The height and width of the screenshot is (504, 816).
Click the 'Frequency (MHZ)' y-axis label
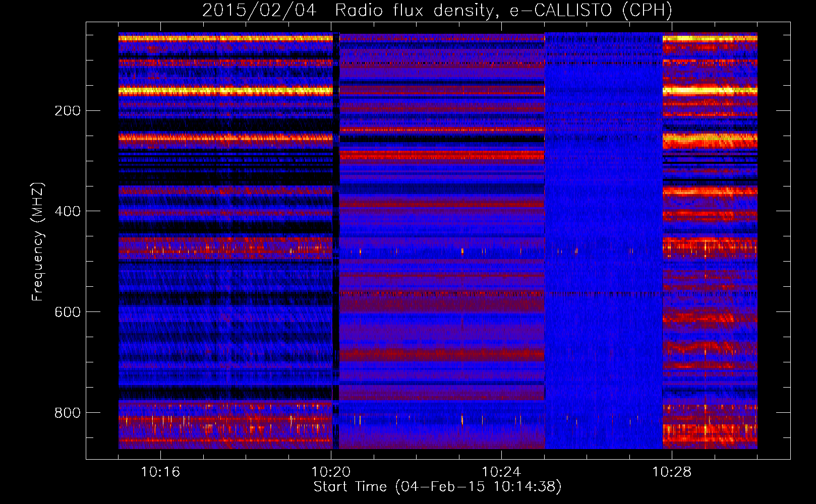pos(37,242)
